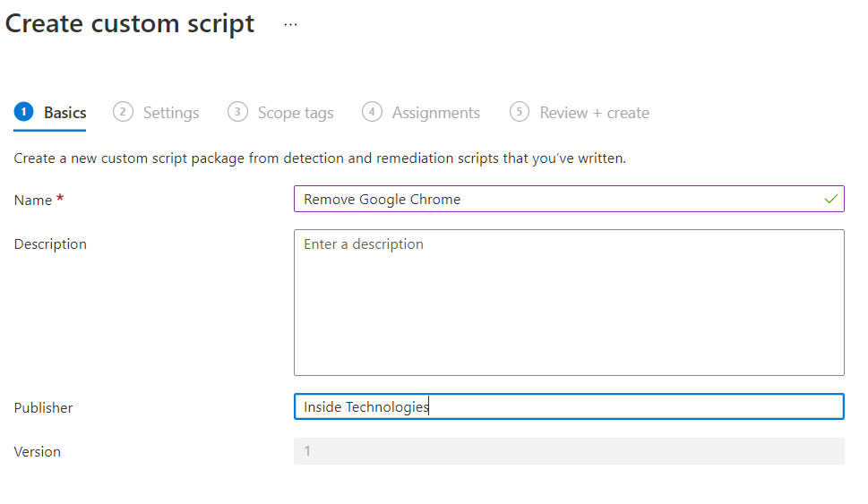868x504 pixels.
Task: Click the step 2 circle icon
Action: (123, 112)
